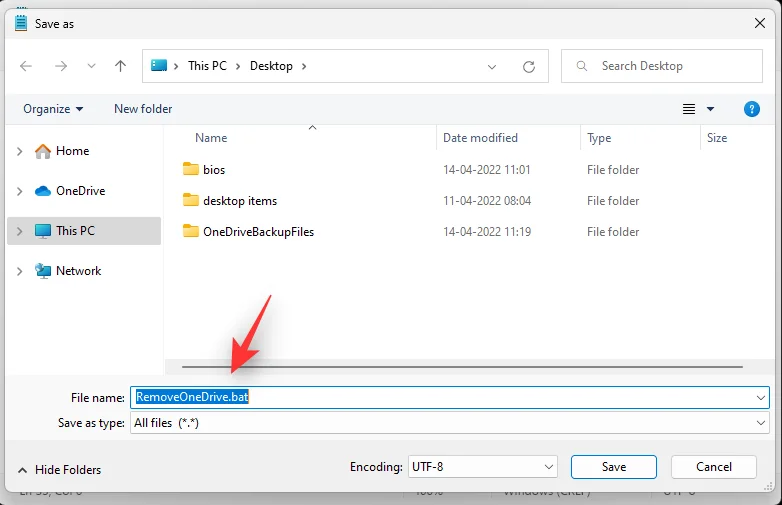The height and width of the screenshot is (505, 782).
Task: Select the desktop items folder name
Action: pyautogui.click(x=240, y=201)
